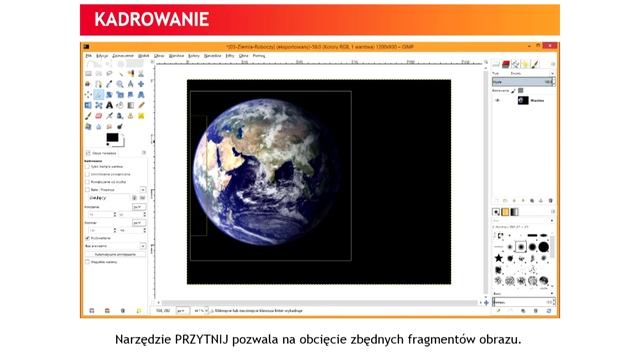Open the Stałe proportions dropdown arrow
The height and width of the screenshot is (360, 640).
[142, 190]
